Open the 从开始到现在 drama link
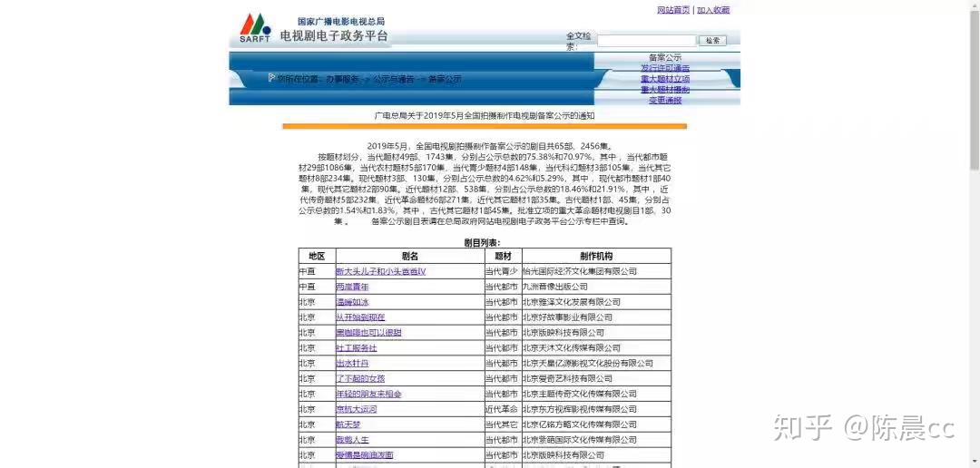980x468 pixels. tap(360, 317)
